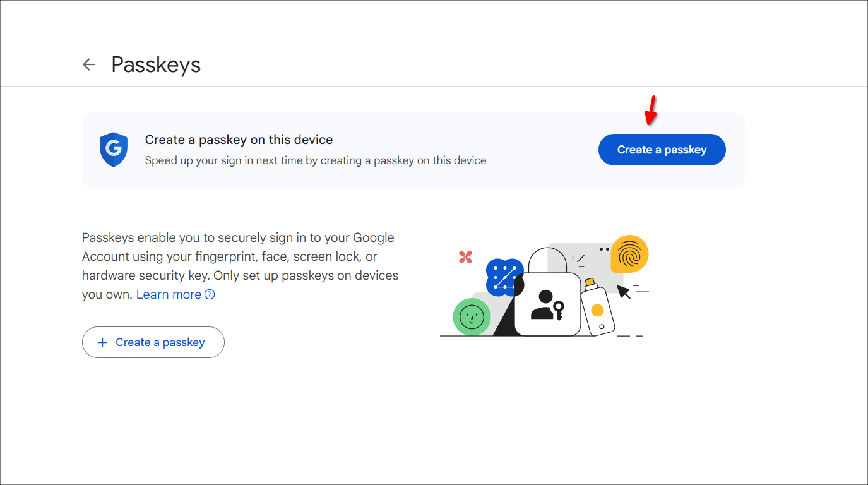
Task: Click the Google shield logo icon
Action: [x=113, y=150]
